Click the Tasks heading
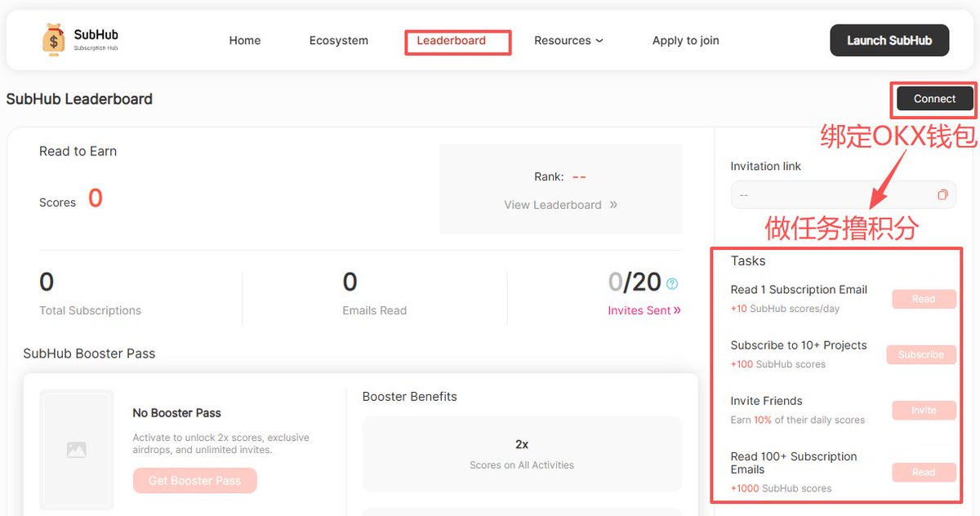 748,261
